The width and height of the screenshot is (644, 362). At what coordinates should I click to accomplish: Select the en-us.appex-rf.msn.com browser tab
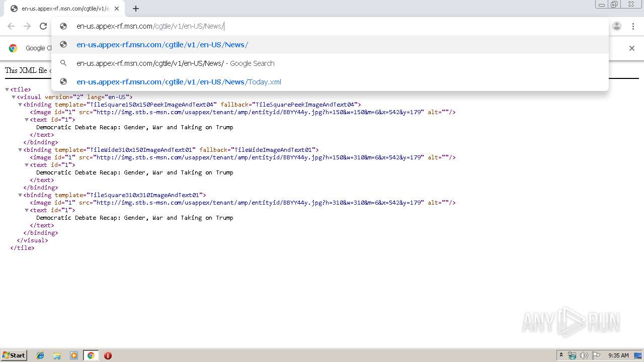(64, 9)
